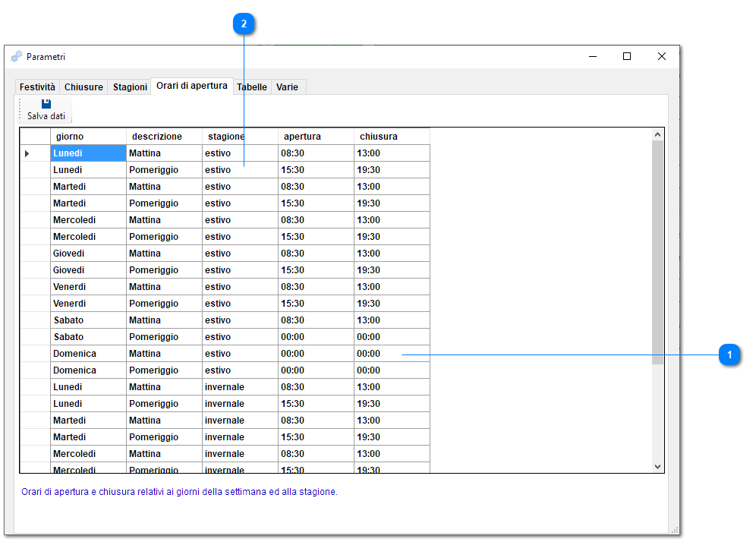This screenshot has width=756, height=542.
Task: Click the scrollbar up arrow
Action: (x=657, y=134)
